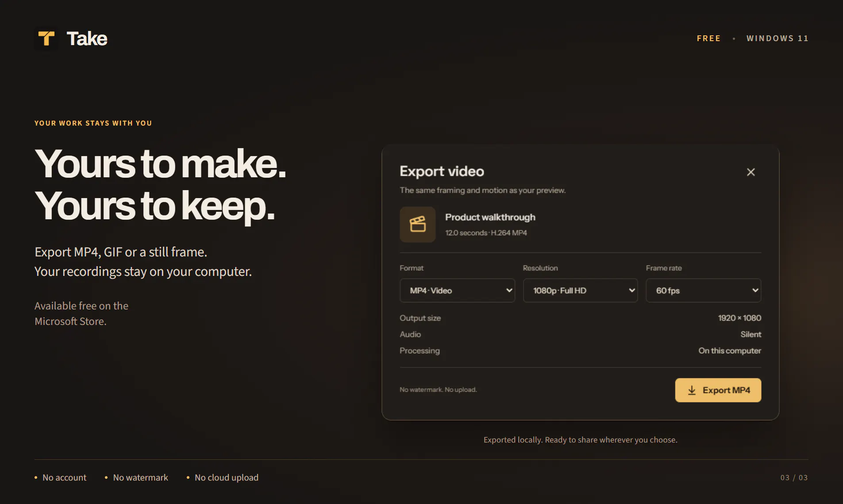Click the "Audio" row label
The width and height of the screenshot is (843, 504).
coord(410,334)
